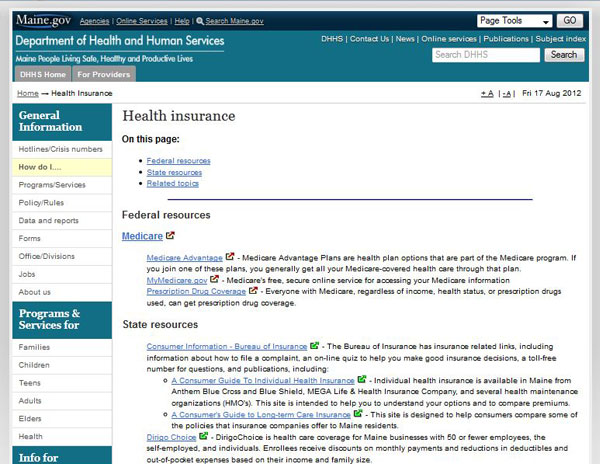Open the Dirigo Choice link
Screen dimensions: 600x464
171,437
